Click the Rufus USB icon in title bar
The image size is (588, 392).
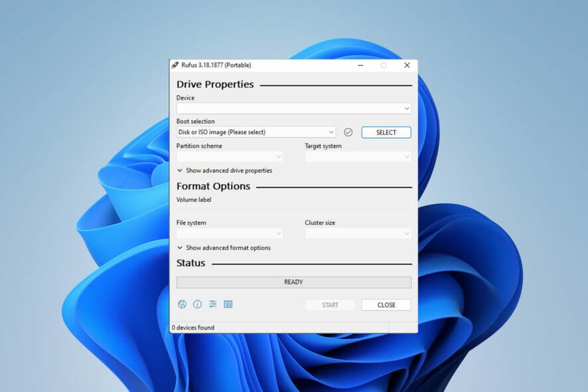pos(175,65)
